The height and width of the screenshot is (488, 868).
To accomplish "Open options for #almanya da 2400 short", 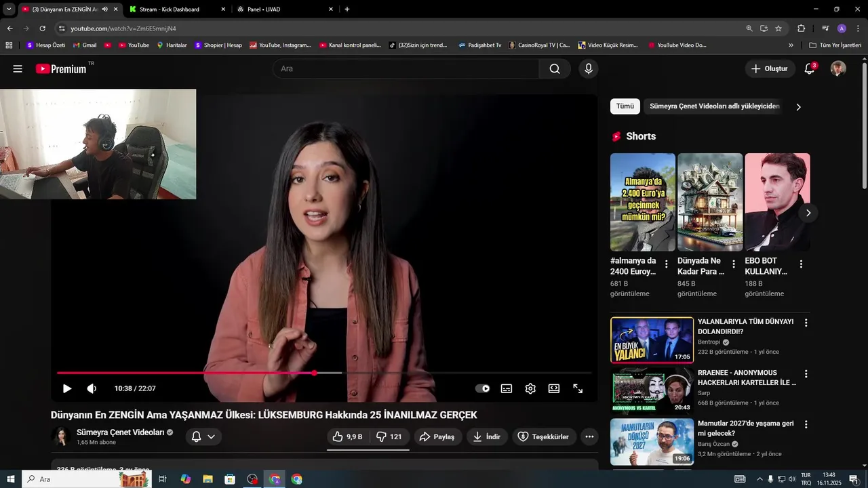I will 667,264.
